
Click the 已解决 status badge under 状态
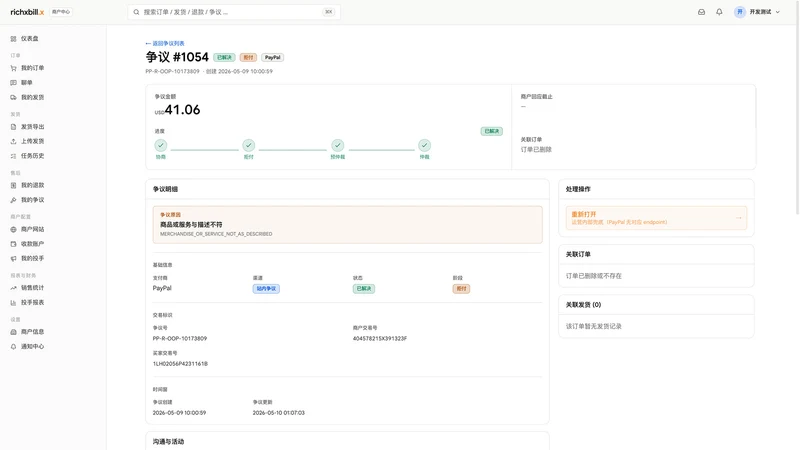[x=364, y=289]
